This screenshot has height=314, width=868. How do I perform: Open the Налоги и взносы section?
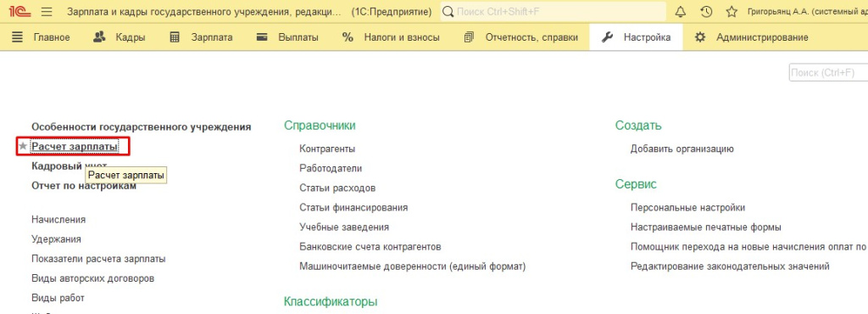pyautogui.click(x=401, y=37)
